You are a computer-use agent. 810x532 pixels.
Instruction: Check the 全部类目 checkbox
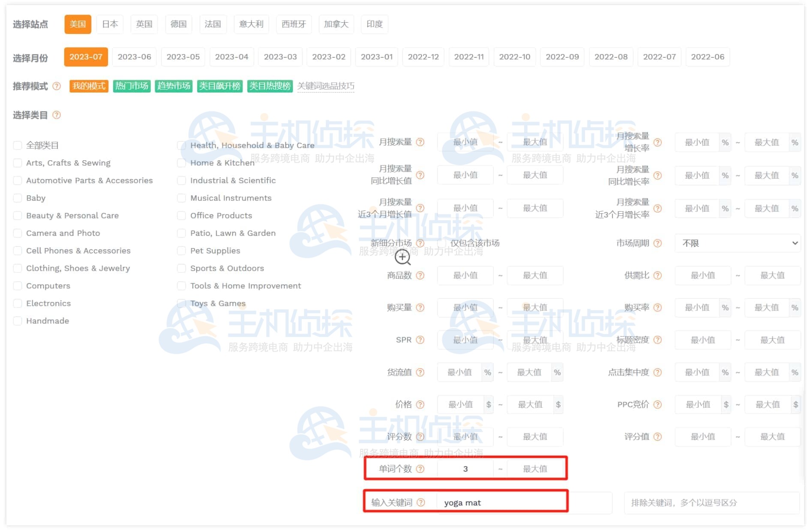pos(18,145)
